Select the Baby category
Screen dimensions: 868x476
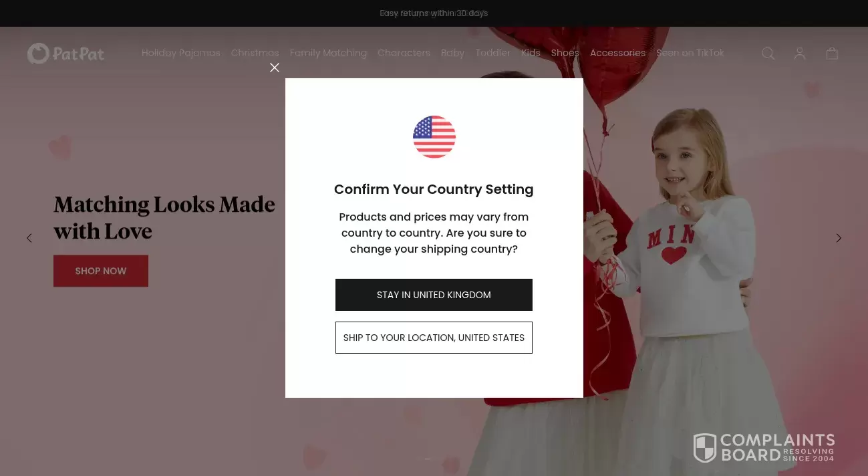coord(452,53)
